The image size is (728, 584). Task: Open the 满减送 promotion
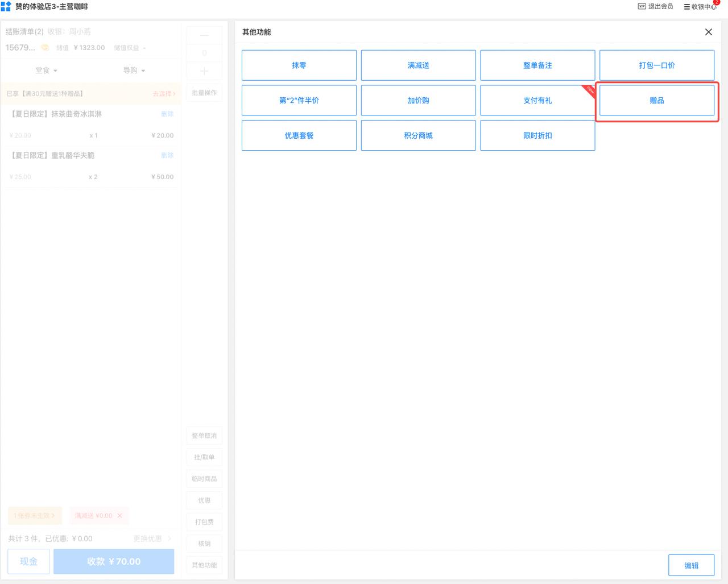pyautogui.click(x=418, y=65)
